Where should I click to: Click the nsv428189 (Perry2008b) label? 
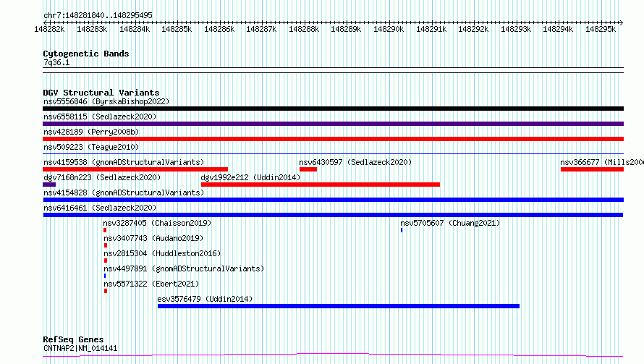tap(91, 132)
